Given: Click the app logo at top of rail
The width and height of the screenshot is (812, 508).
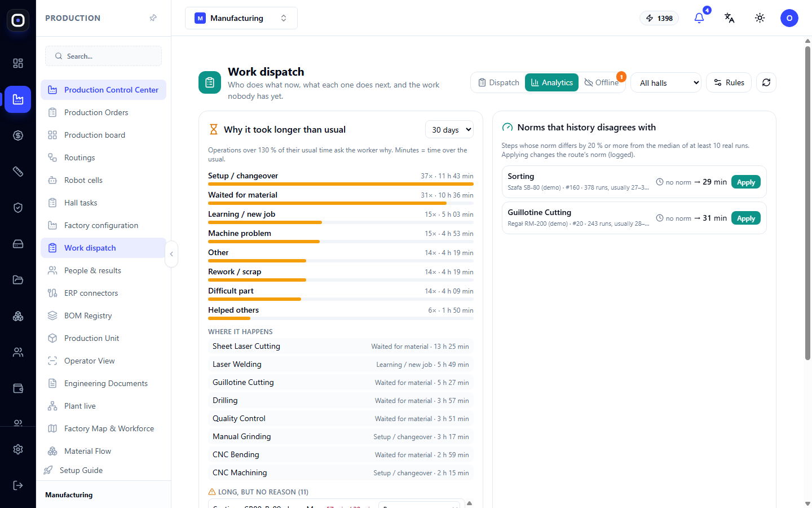Looking at the screenshot, I should pyautogui.click(x=18, y=20).
